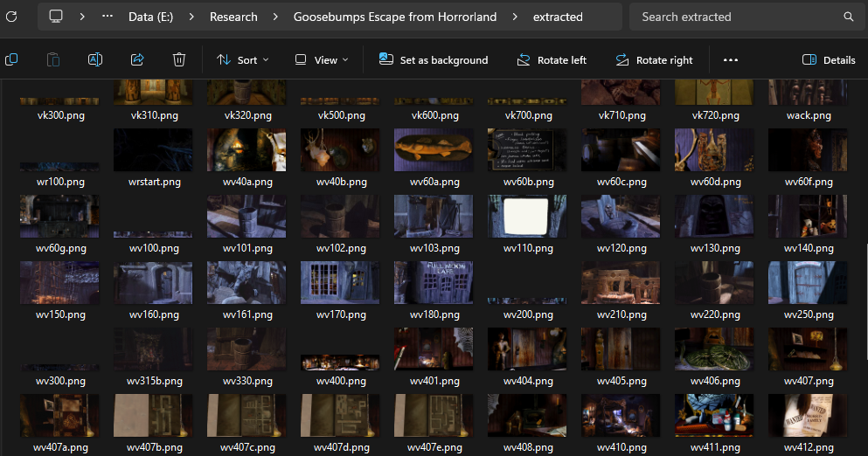Expand chevron after Data (E:)
The image size is (868, 456).
(x=191, y=17)
